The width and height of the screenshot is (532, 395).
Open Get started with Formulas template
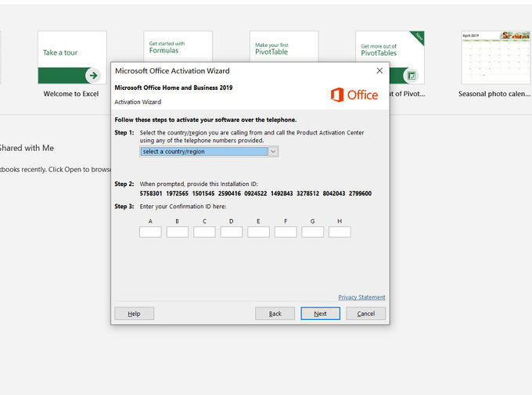178,46
